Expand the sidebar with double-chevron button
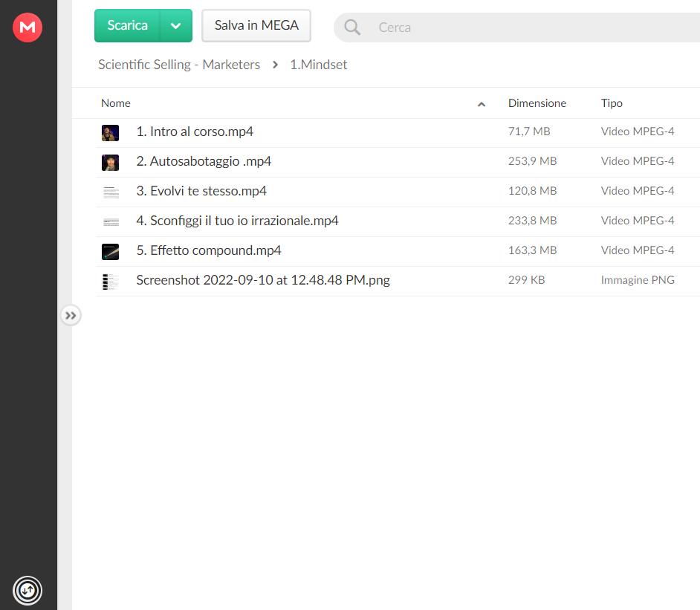 [x=71, y=316]
